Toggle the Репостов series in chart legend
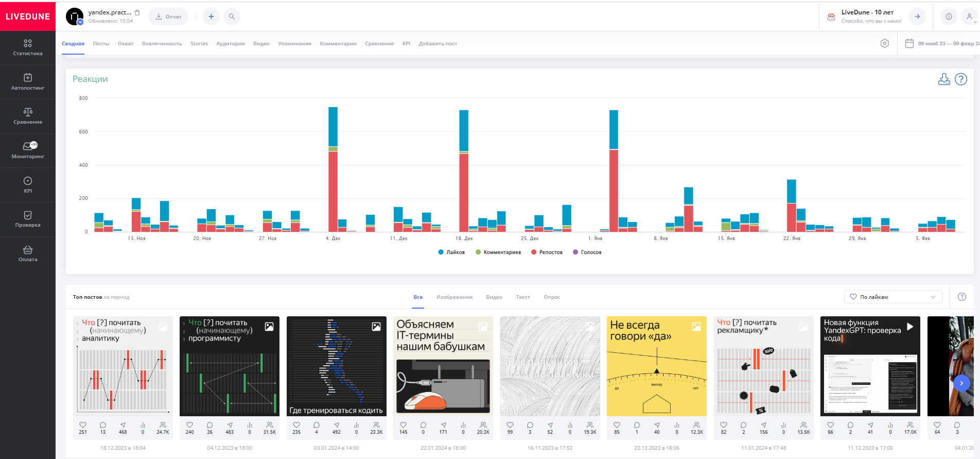Image resolution: width=980 pixels, height=459 pixels. pyautogui.click(x=547, y=252)
